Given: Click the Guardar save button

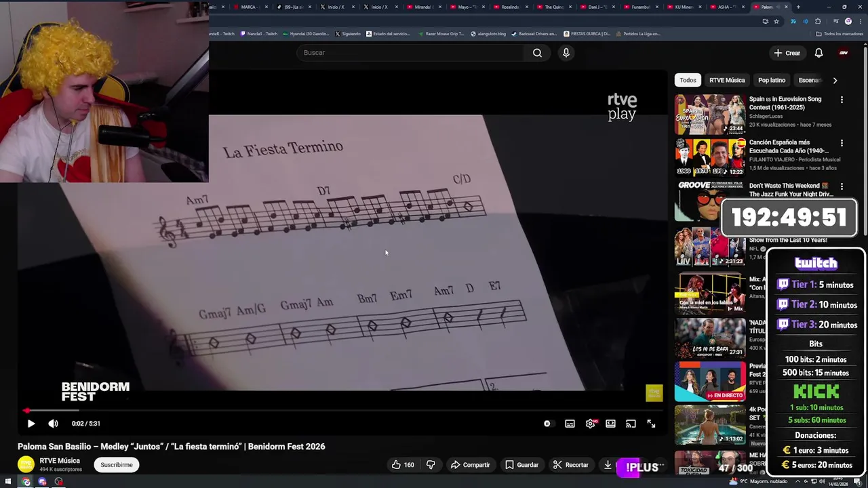Looking at the screenshot, I should [x=521, y=465].
